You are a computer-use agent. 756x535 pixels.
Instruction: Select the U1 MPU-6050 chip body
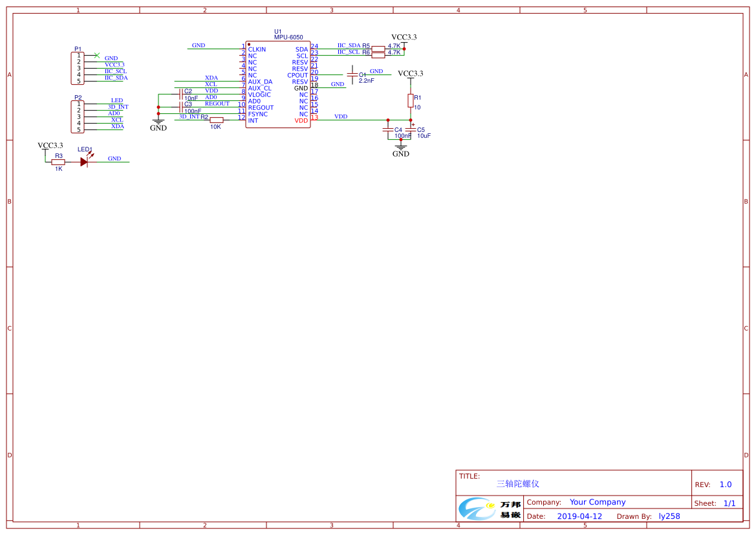277,85
